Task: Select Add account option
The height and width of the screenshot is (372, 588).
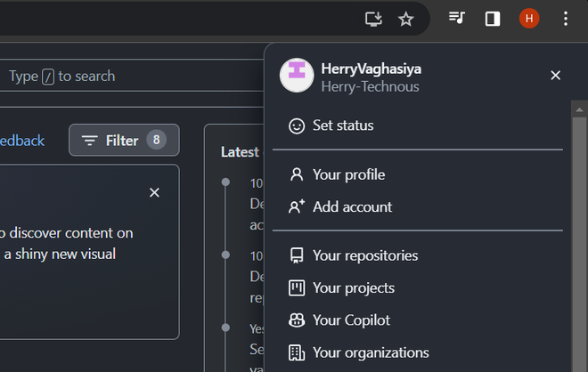Action: (x=352, y=206)
